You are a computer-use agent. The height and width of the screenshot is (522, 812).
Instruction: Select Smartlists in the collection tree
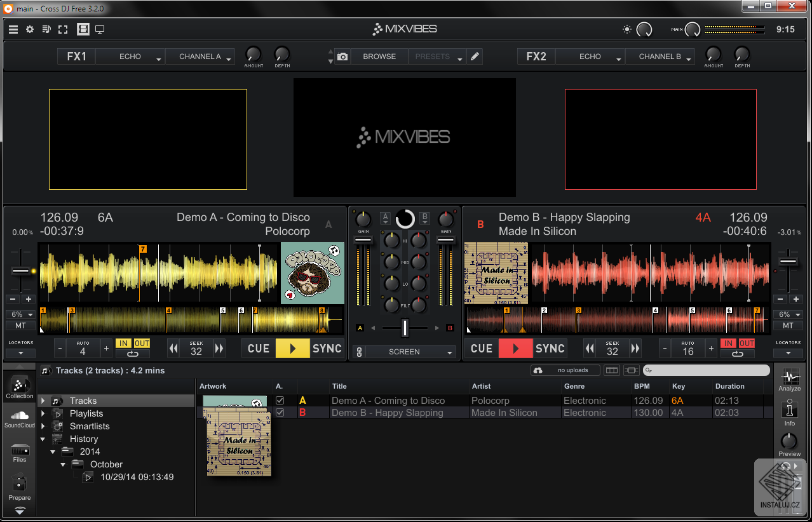tap(90, 426)
